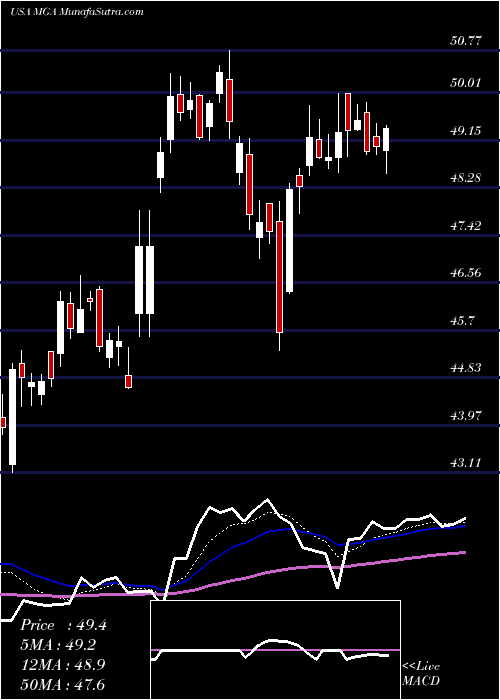
Task: Click the 46.56 price level label
Action: tap(466, 273)
